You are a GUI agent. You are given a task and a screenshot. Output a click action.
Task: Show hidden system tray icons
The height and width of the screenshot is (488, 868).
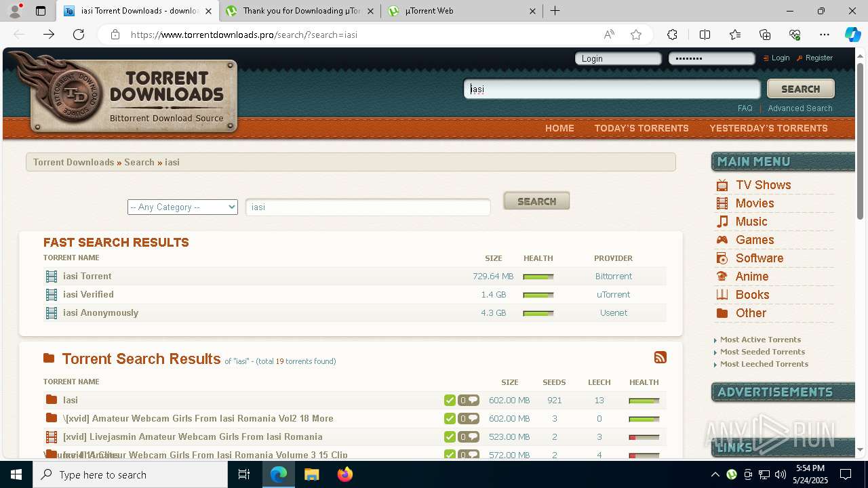click(x=715, y=474)
